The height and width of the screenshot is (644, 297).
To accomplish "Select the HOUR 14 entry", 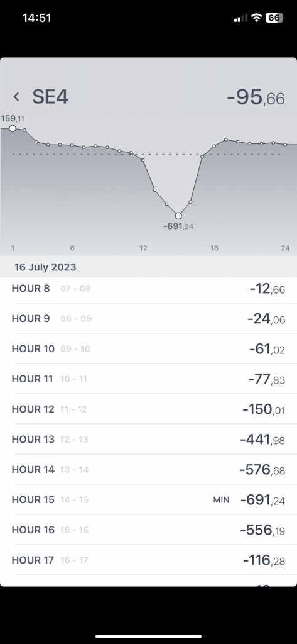I will pos(148,469).
